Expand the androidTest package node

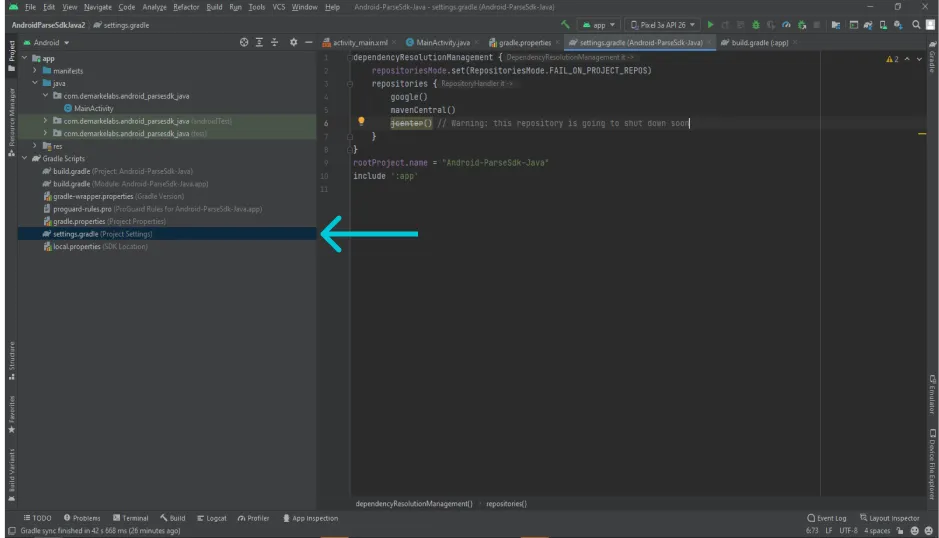click(x=46, y=120)
